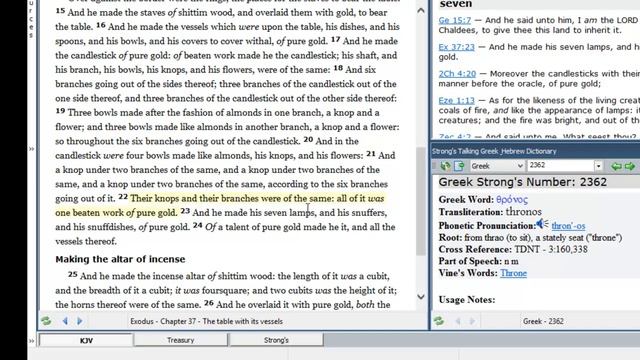Play the pronunciation speaker icon
This screenshot has width=640, height=360.
542,224
